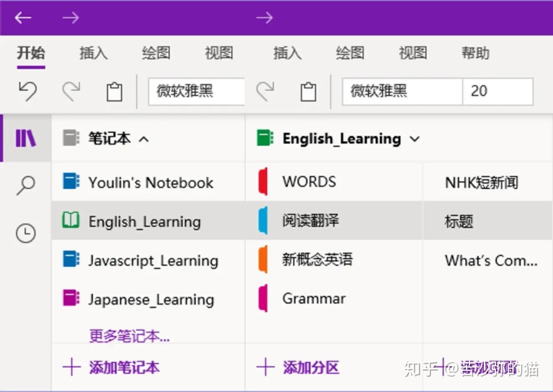Click the 更多笔记本... link
The image size is (553, 392).
click(130, 335)
